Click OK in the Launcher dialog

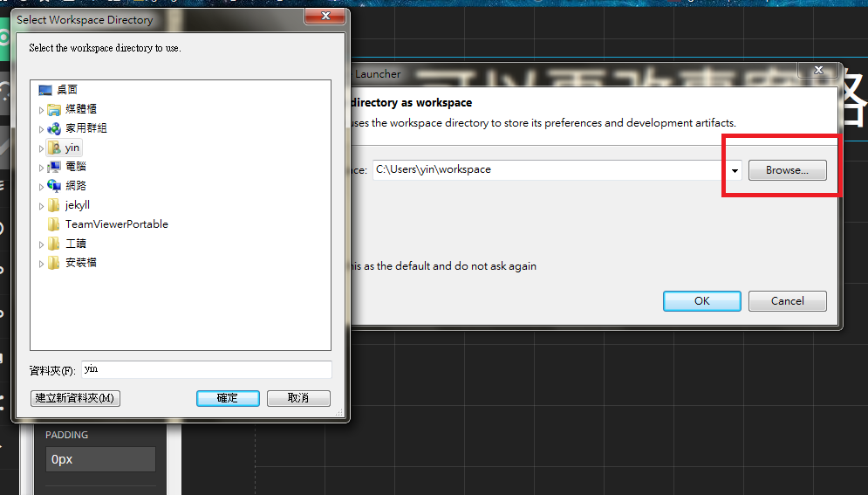[x=702, y=300]
